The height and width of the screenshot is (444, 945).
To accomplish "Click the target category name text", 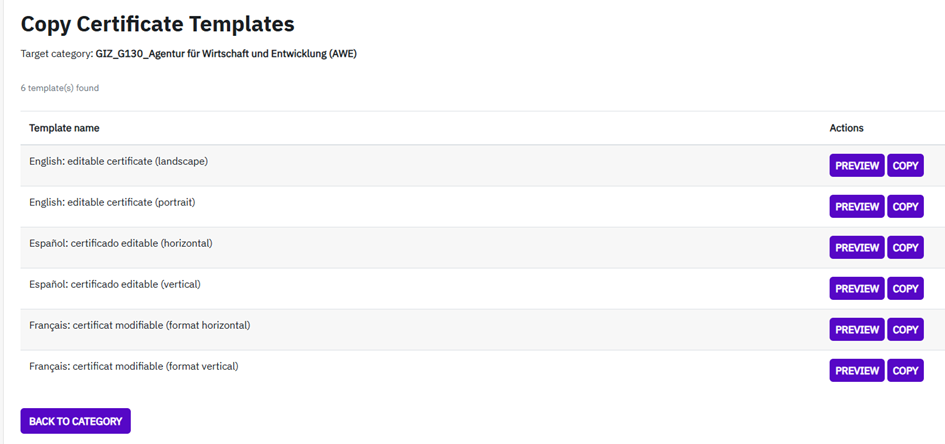I will [226, 54].
